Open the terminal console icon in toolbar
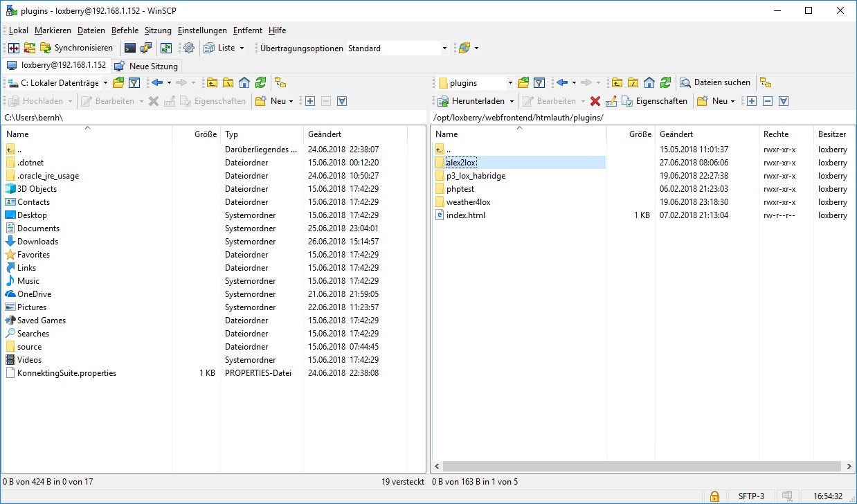Screen dimensions: 857x504 pyautogui.click(x=129, y=48)
